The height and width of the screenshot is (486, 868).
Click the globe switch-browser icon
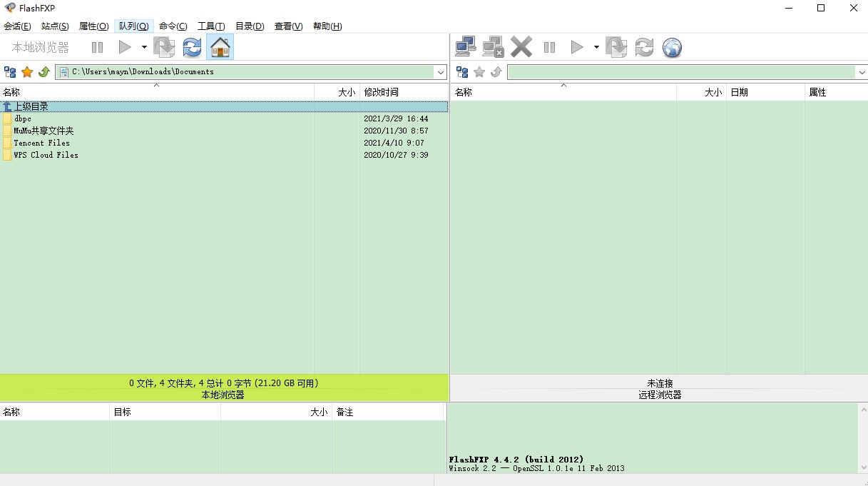coord(672,48)
